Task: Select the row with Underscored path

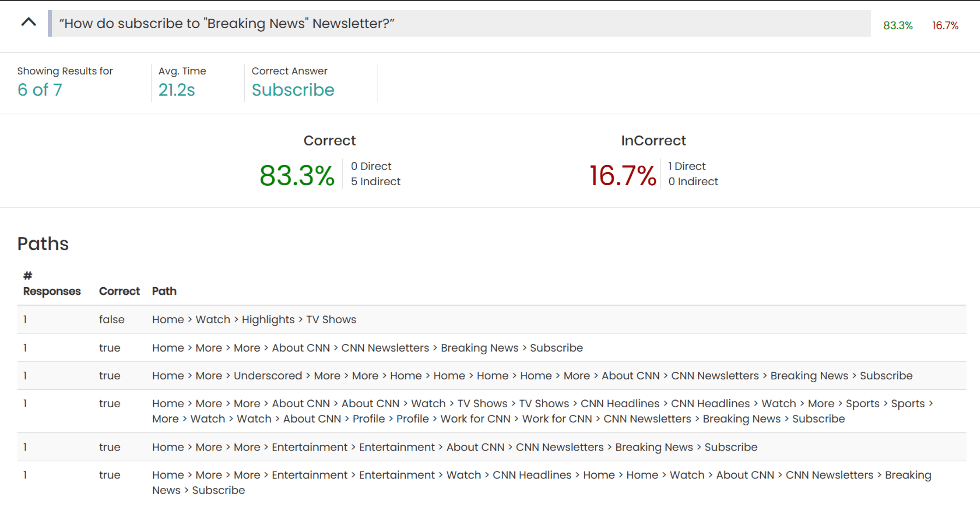Action: point(532,376)
